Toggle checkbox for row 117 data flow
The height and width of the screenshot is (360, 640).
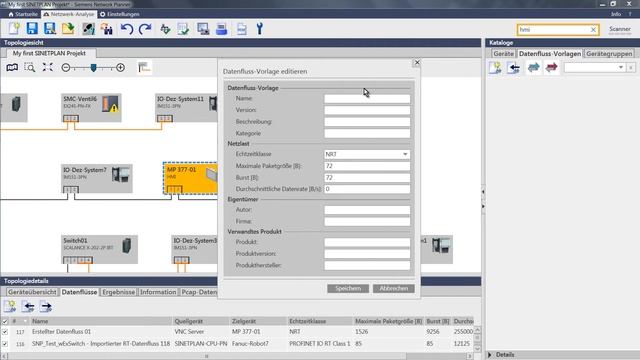coord(5,332)
